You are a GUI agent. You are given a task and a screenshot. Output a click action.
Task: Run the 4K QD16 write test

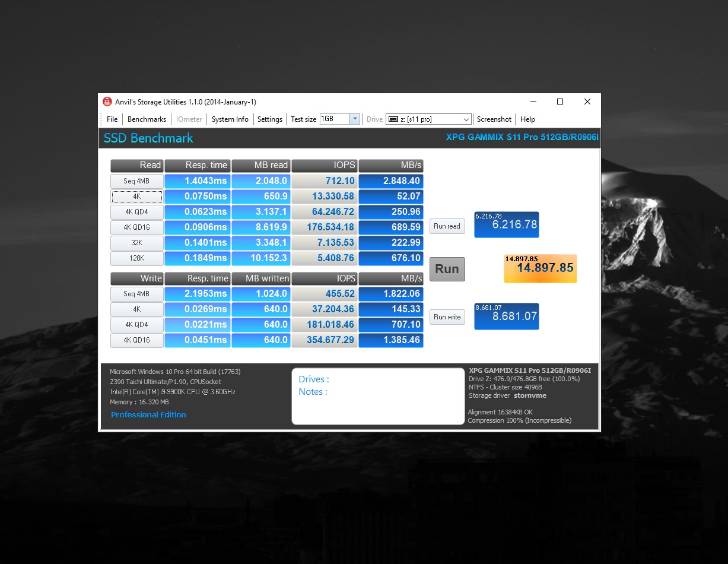[x=137, y=340]
